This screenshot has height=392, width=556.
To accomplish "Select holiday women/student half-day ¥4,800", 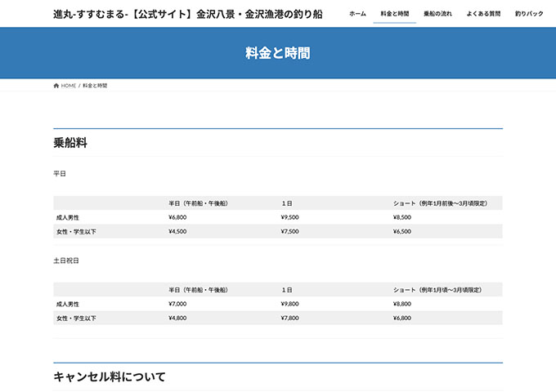I will [x=177, y=318].
